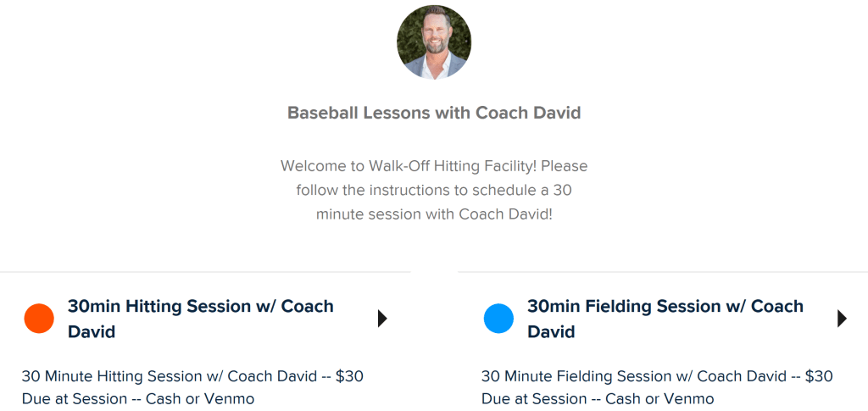868x411 pixels.
Task: Click 'Venmo' in the Hitting Session description
Action: coord(229,398)
